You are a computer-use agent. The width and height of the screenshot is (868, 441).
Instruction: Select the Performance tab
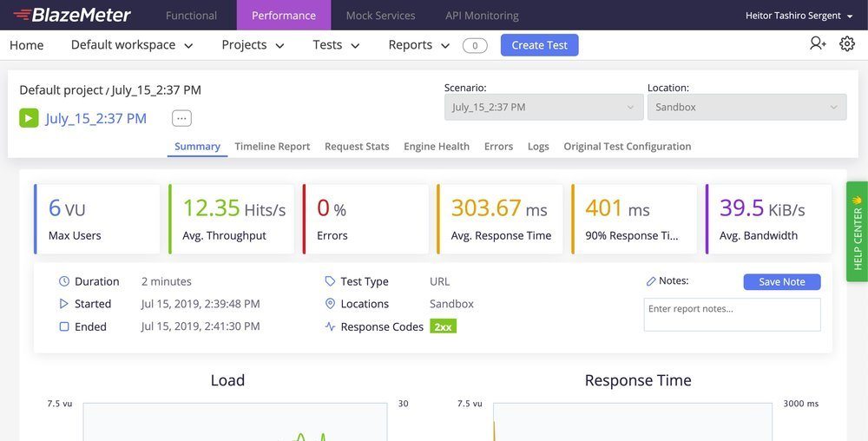284,16
